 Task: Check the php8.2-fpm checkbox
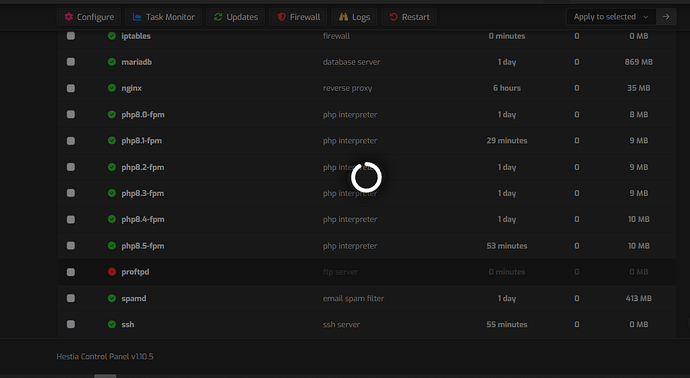[70, 167]
